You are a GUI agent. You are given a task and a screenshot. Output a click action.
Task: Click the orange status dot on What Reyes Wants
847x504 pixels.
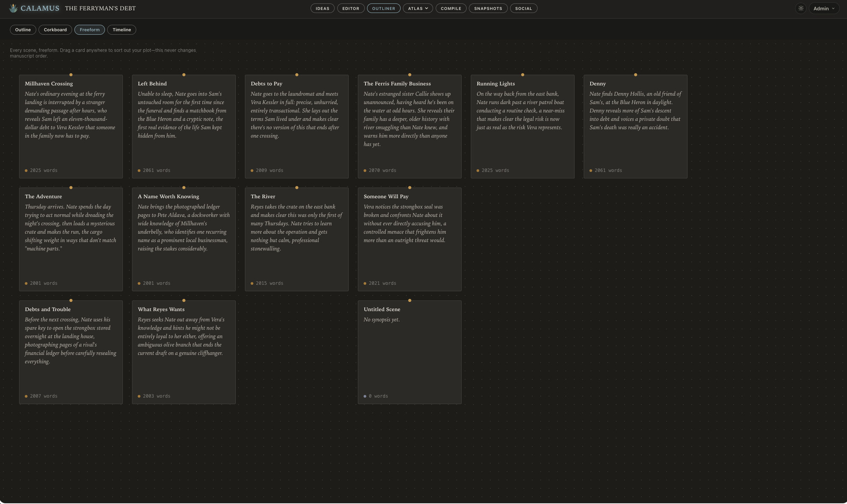pyautogui.click(x=139, y=397)
